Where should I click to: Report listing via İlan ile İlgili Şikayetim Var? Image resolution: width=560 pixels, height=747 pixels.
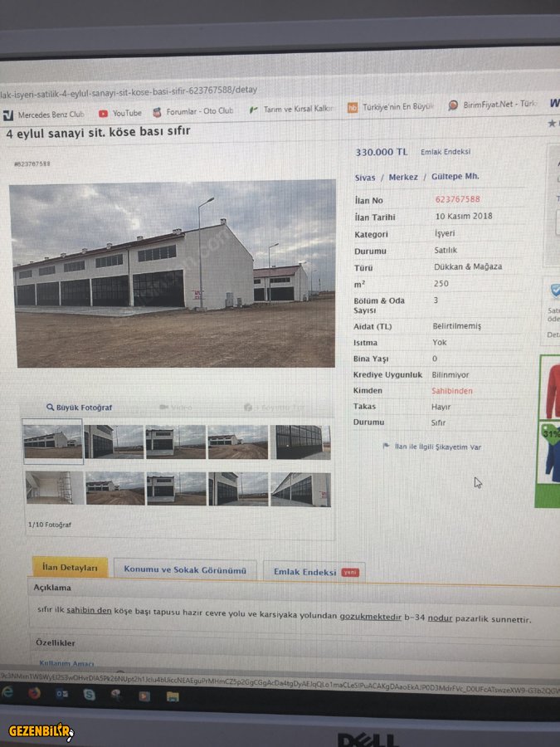coord(432,447)
